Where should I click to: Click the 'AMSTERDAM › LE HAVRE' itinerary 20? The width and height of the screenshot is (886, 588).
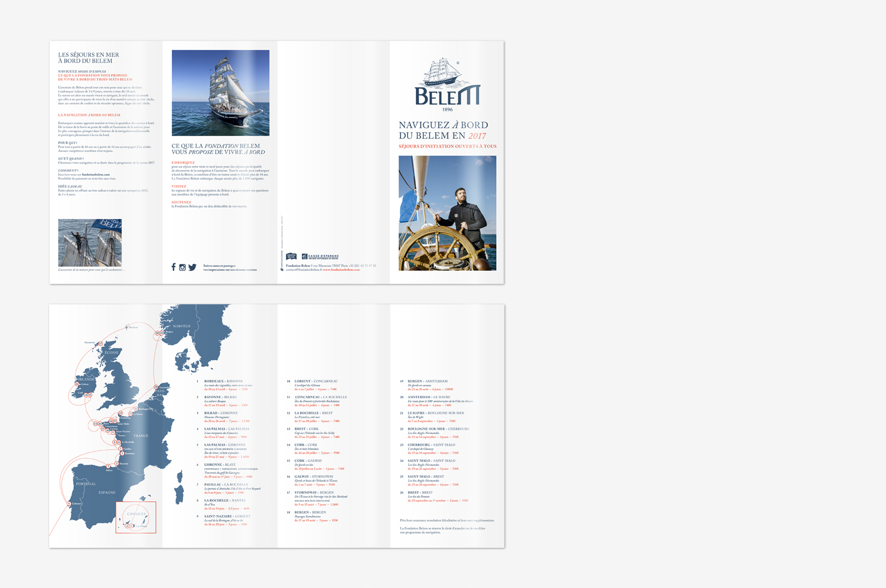429,397
